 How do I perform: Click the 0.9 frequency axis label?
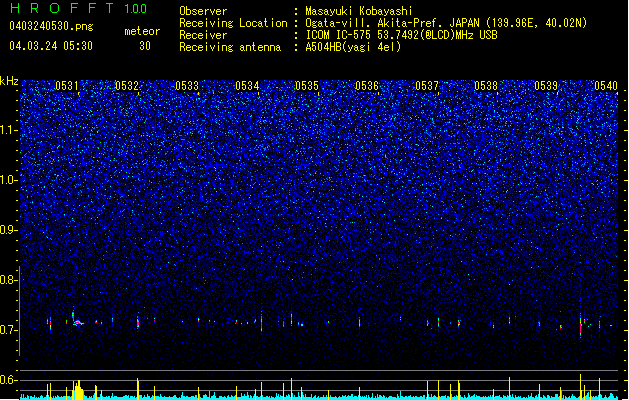9,230
